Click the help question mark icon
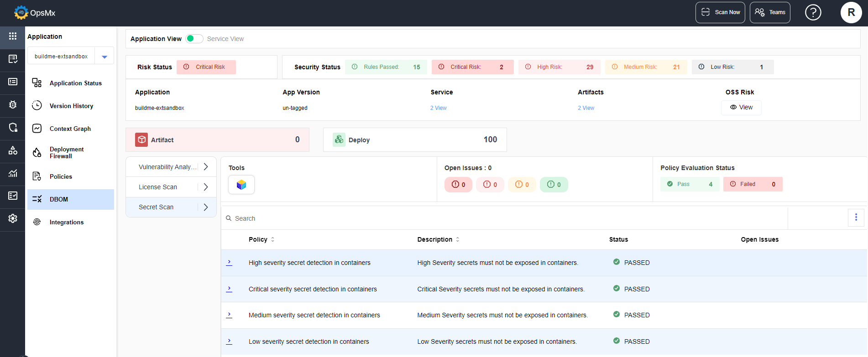Viewport: 868px width, 357px height. click(x=813, y=12)
